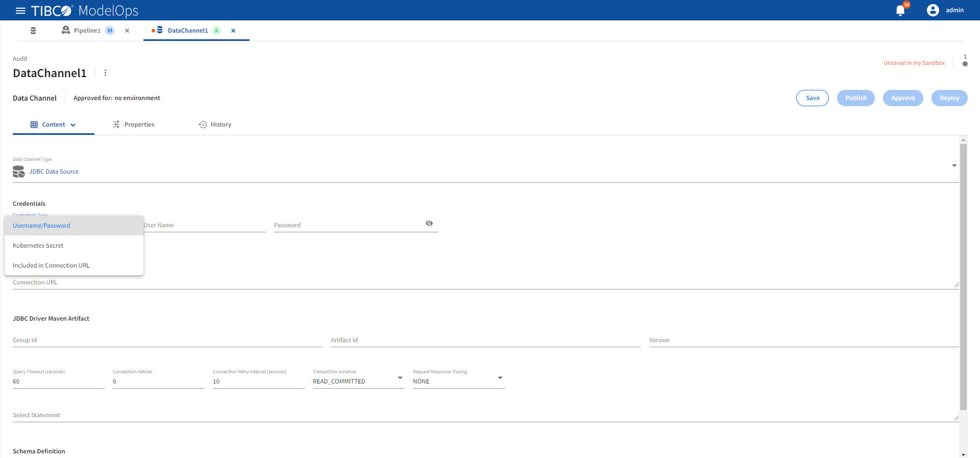Image resolution: width=980 pixels, height=458 pixels.
Task: Click the Approve button
Action: click(903, 98)
